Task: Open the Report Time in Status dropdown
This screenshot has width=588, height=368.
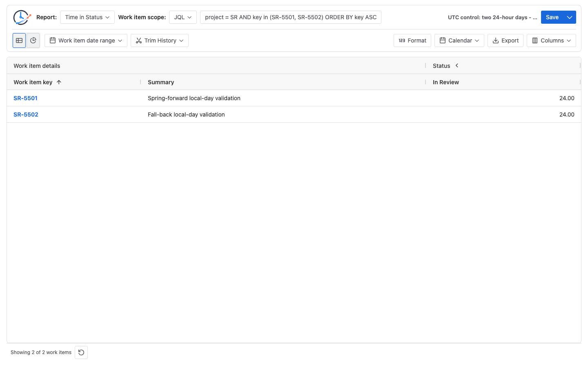Action: point(87,17)
